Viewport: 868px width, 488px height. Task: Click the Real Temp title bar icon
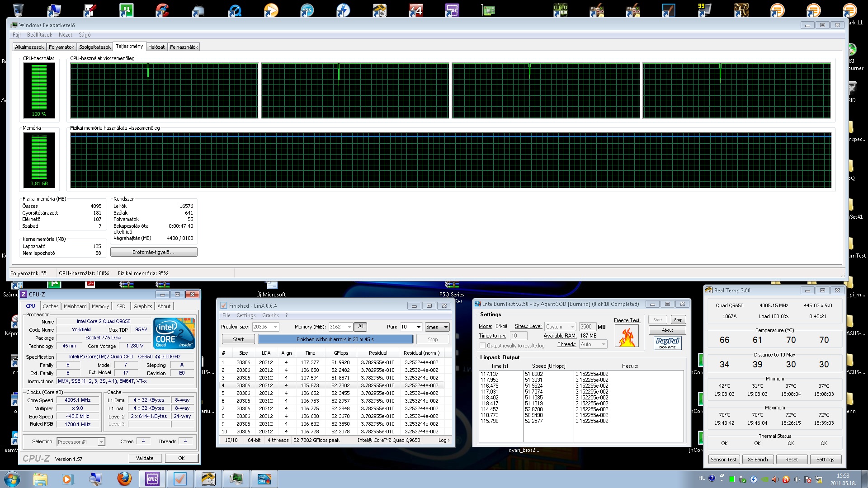(x=709, y=291)
